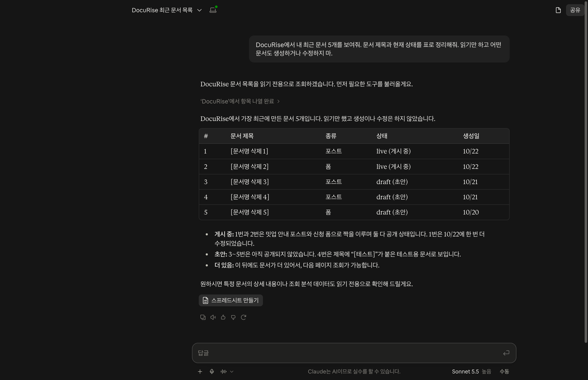Image resolution: width=588 pixels, height=380 pixels.
Task: Copy the response with the copy icon
Action: point(203,317)
